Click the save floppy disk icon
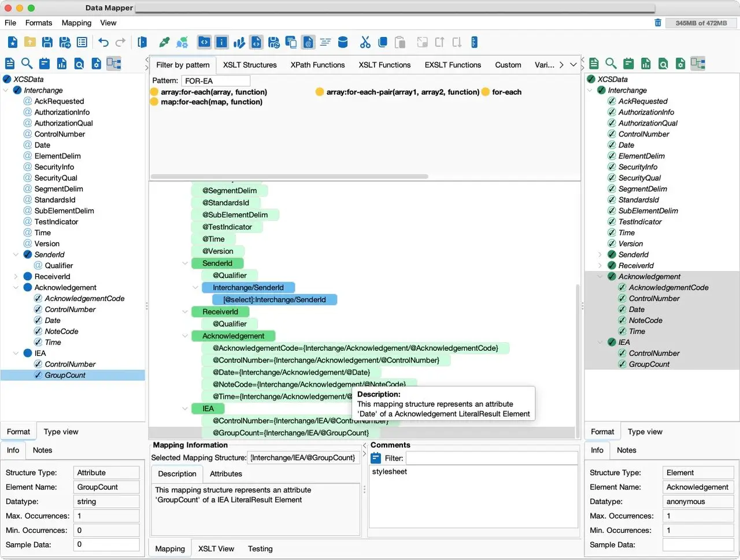This screenshot has height=560, width=740. tap(47, 42)
